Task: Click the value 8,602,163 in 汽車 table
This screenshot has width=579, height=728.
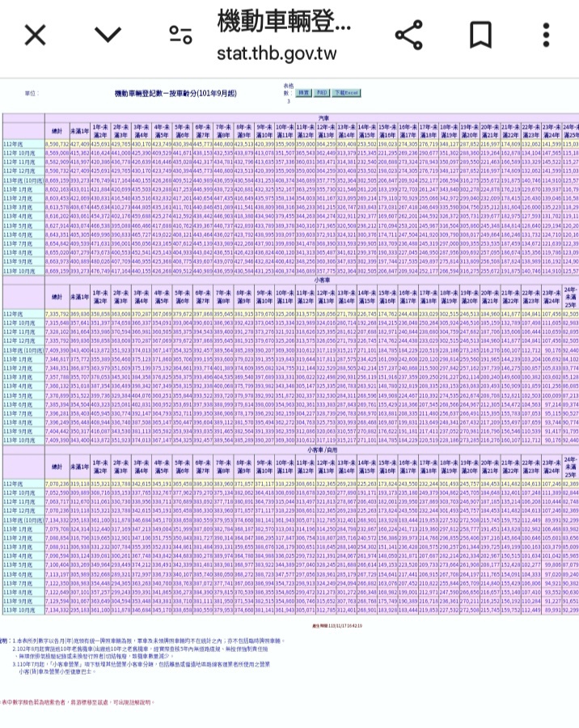Action: click(57, 189)
